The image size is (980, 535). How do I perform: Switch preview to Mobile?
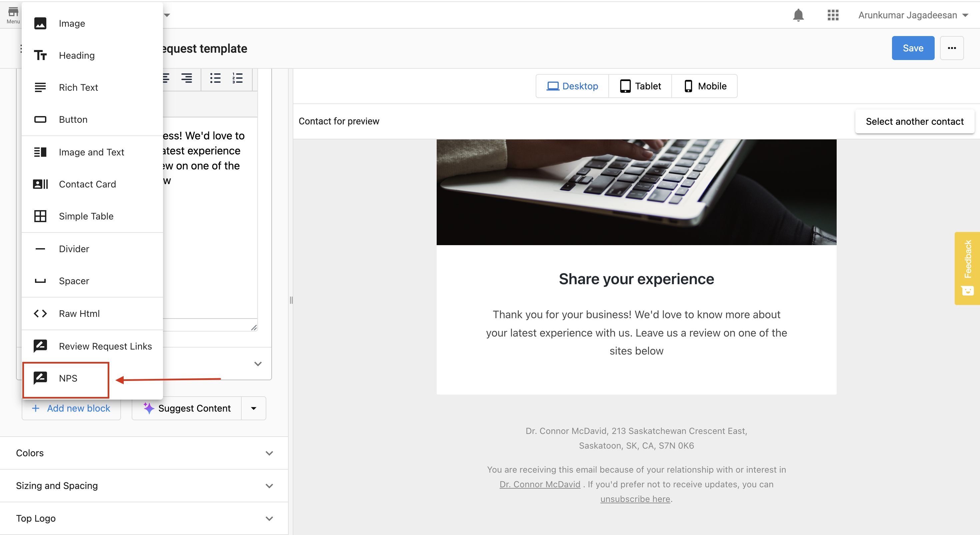coord(705,86)
